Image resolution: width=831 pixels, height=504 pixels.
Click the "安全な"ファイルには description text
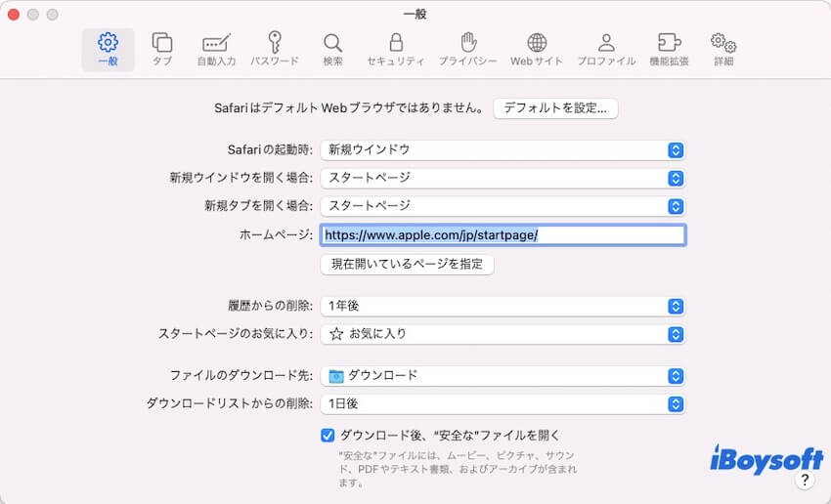click(x=458, y=469)
